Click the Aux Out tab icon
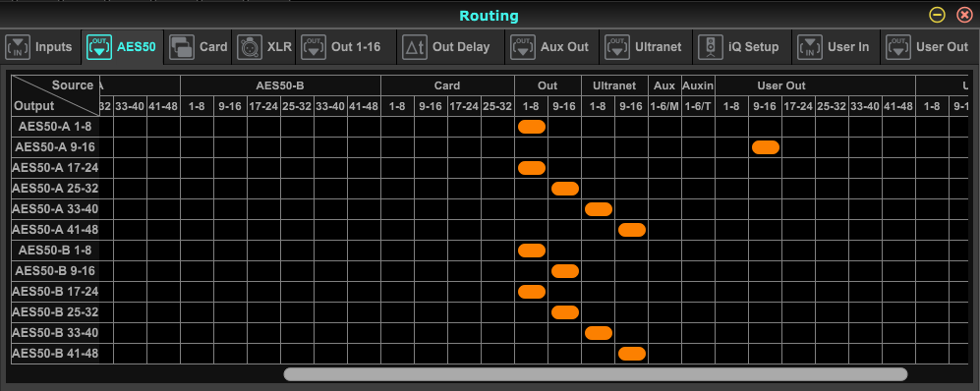The image size is (980, 391). tap(523, 47)
